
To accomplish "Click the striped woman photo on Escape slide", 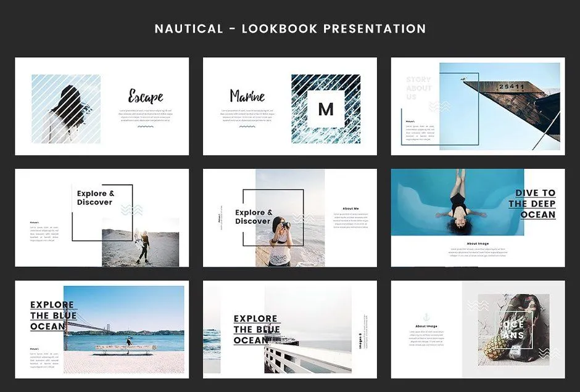I will (x=66, y=109).
